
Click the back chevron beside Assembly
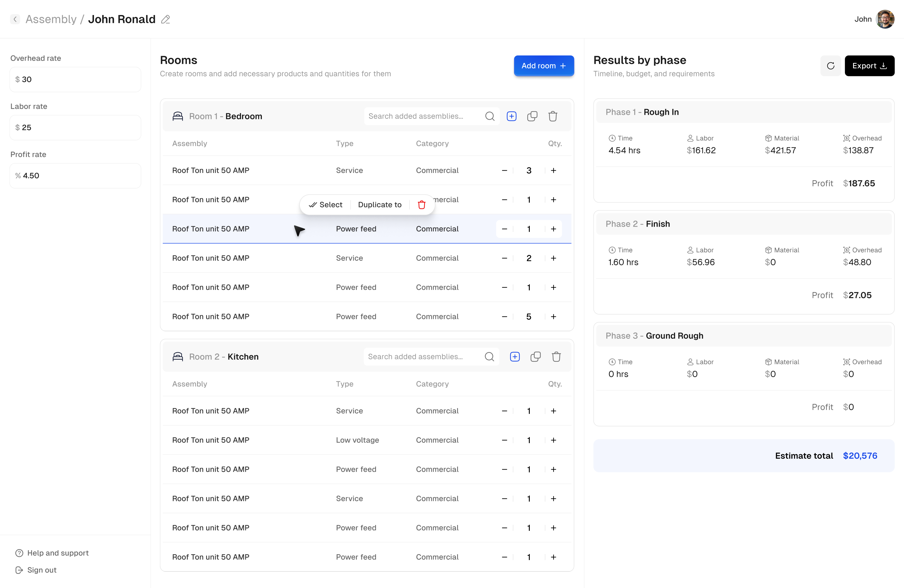point(15,19)
